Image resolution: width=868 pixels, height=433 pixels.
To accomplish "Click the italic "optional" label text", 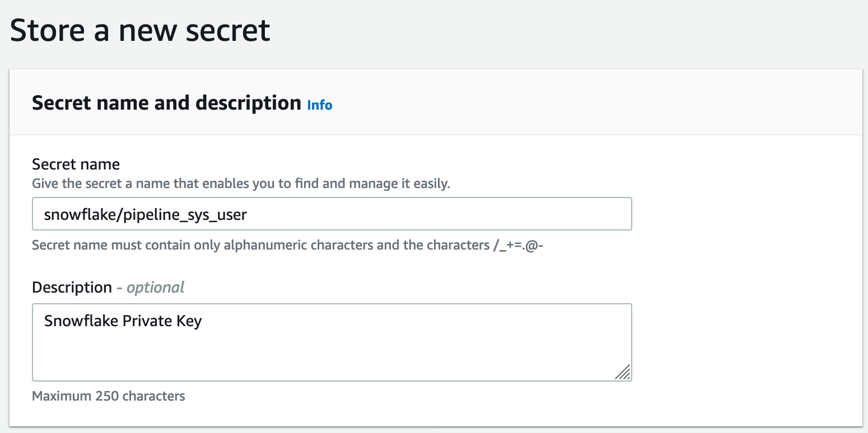I will coord(156,288).
